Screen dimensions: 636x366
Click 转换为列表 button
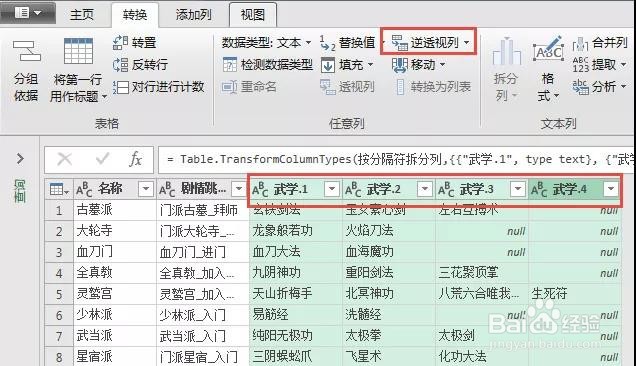coord(433,86)
